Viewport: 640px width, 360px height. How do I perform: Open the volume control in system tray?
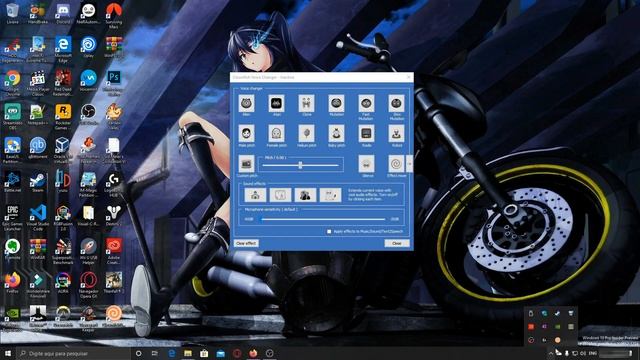(583, 353)
